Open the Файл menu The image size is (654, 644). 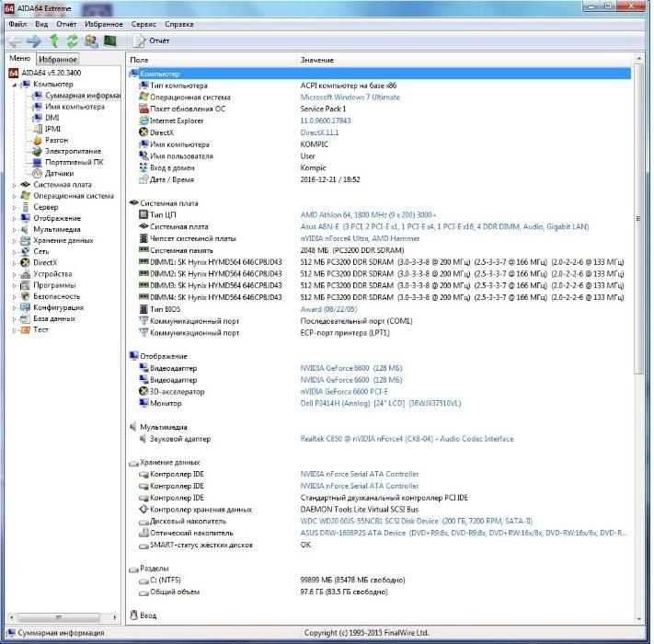(17, 24)
